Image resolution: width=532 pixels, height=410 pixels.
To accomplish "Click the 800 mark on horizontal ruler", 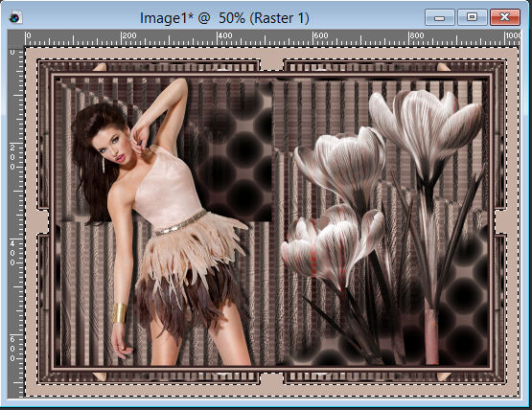I will (416, 35).
